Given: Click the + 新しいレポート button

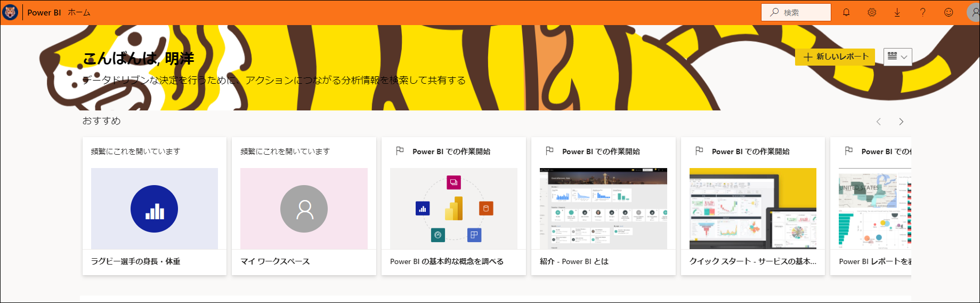Looking at the screenshot, I should [835, 57].
